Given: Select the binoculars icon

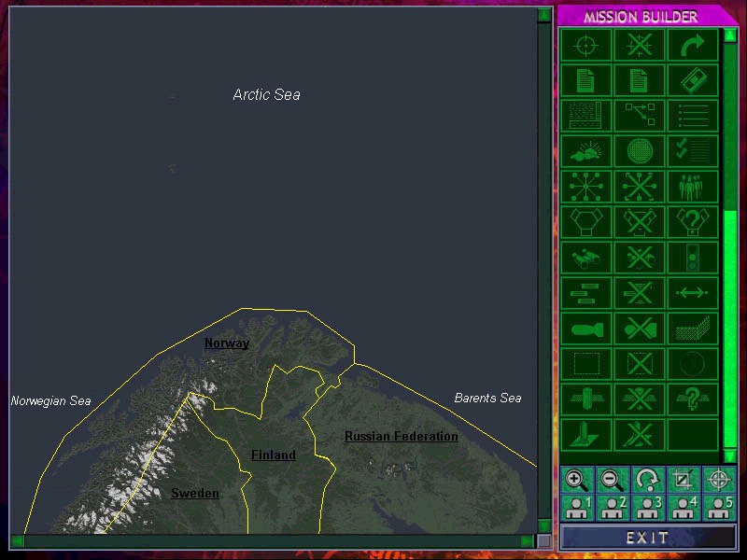Looking at the screenshot, I should point(585,258).
